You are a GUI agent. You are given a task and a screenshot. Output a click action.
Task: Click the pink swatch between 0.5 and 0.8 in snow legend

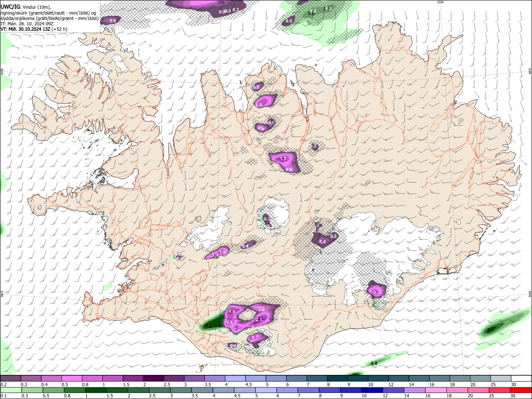pos(71,379)
